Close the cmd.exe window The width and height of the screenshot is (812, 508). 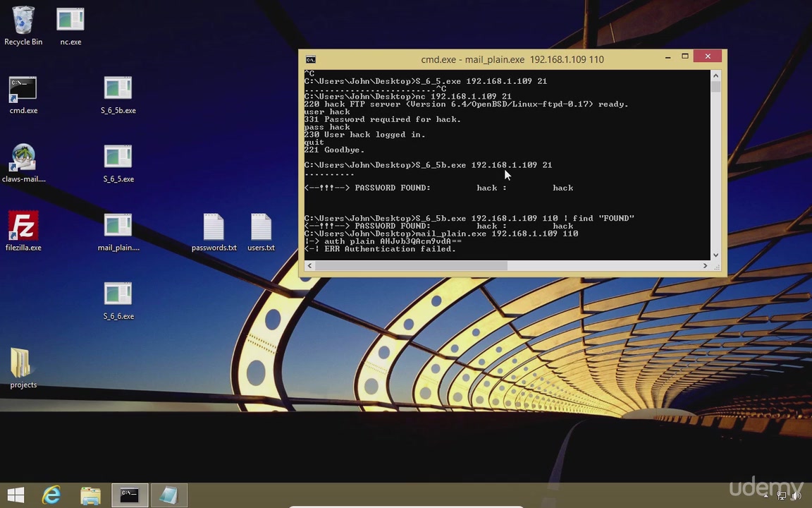pos(708,56)
